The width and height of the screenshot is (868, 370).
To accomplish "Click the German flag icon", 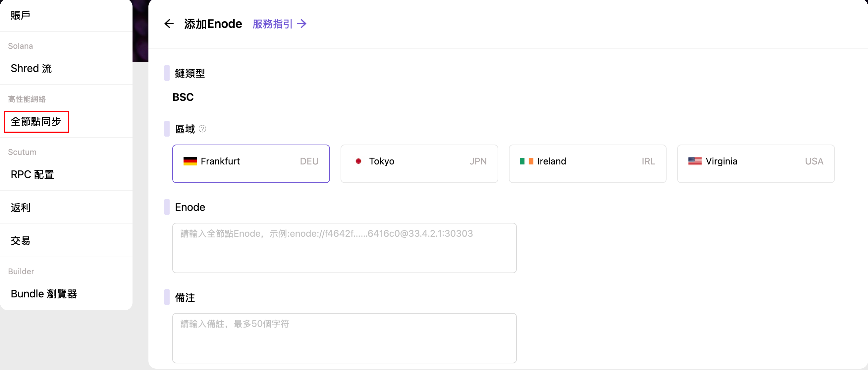I will point(190,161).
